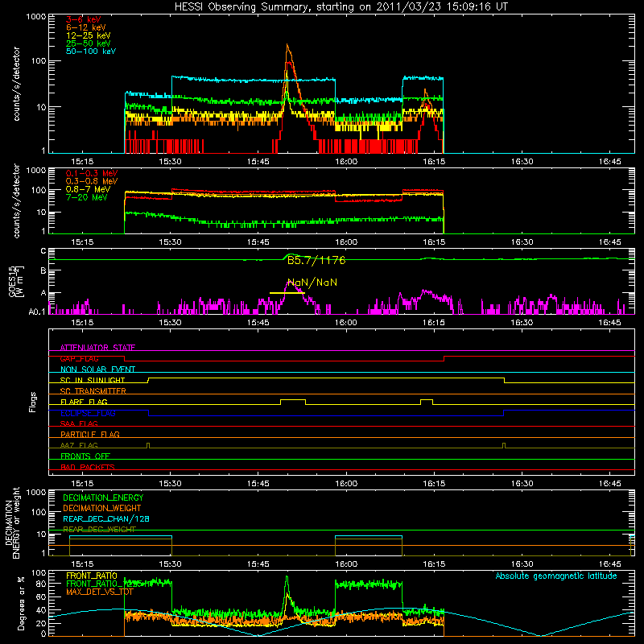Select the red 3-6 keV legend label
Image resolution: width=644 pixels, height=644 pixels.
[x=84, y=19]
